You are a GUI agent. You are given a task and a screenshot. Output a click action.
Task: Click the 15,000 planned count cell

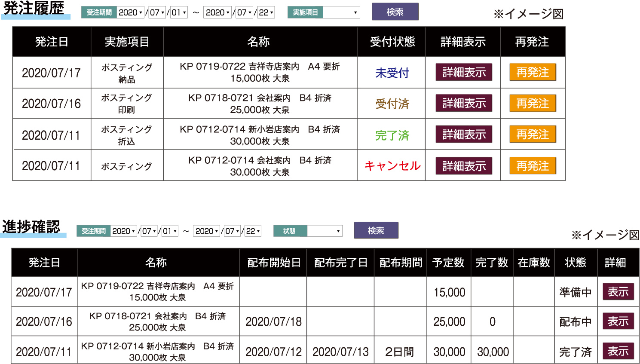449,292
